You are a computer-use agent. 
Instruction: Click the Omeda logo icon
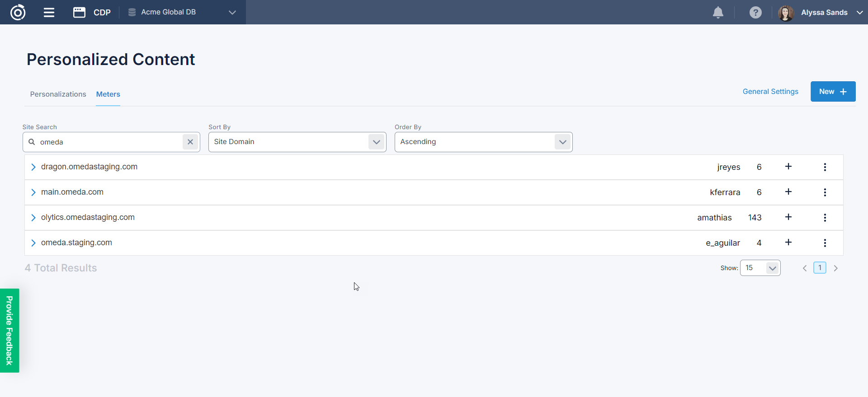tap(18, 12)
